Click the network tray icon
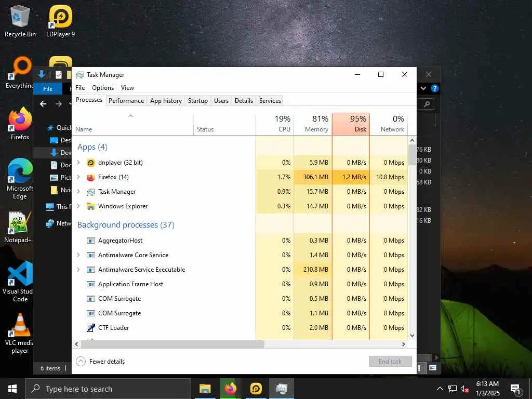 point(453,389)
